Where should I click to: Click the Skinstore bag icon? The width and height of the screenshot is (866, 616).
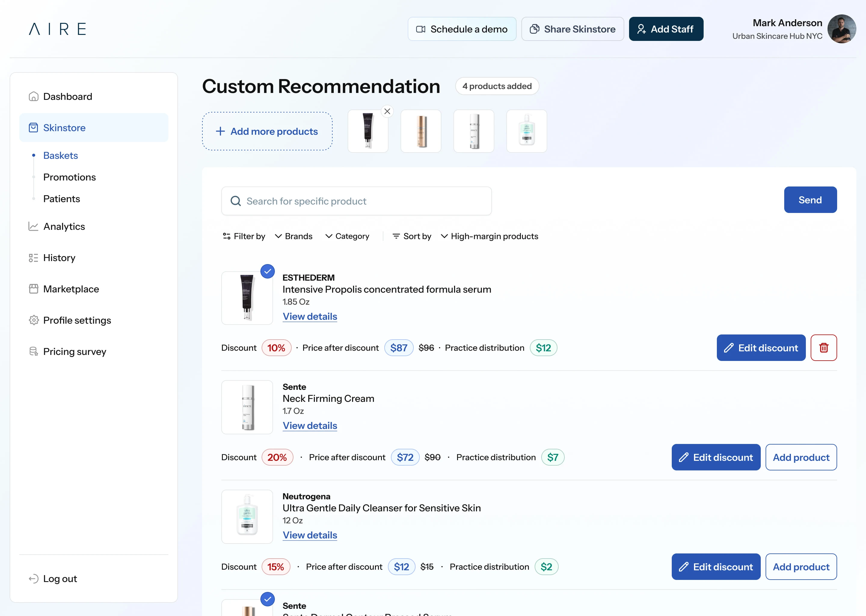point(33,128)
